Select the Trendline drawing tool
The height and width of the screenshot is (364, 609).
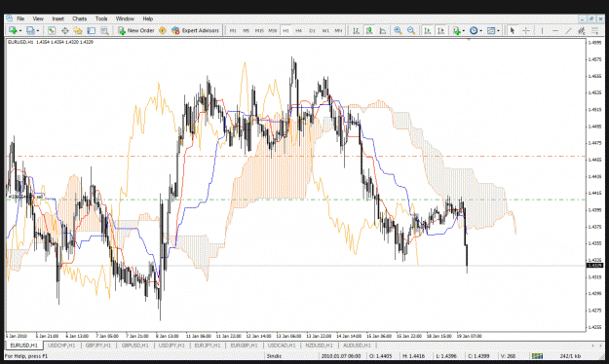569,30
